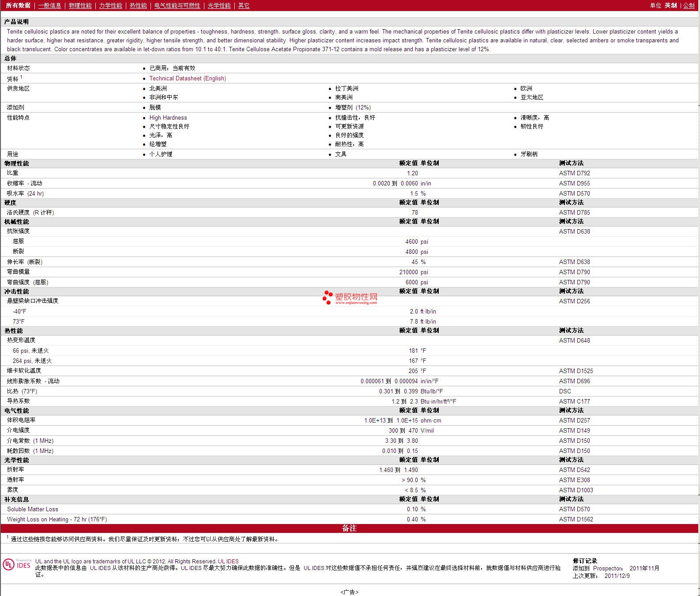
Task: Click 弯曲强度 (屈服) row label
Action: pos(27,282)
